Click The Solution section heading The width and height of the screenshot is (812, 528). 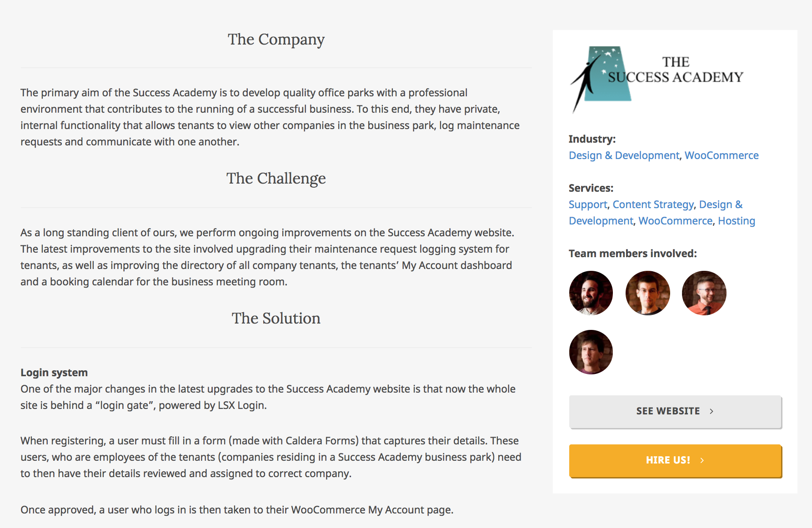click(x=276, y=318)
